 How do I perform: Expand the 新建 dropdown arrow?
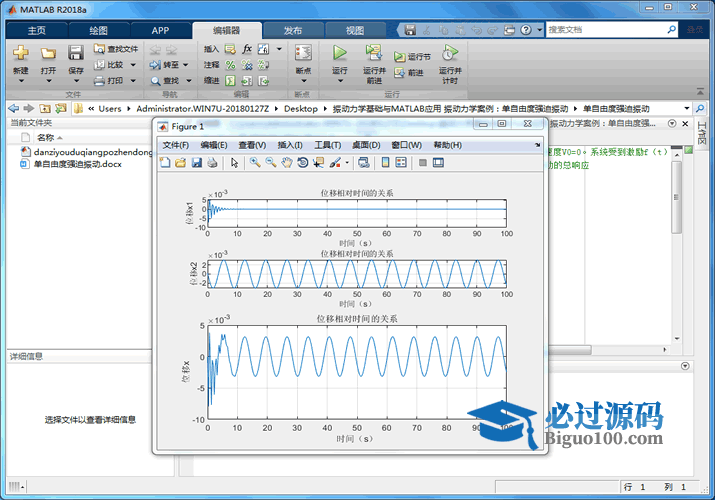21,81
